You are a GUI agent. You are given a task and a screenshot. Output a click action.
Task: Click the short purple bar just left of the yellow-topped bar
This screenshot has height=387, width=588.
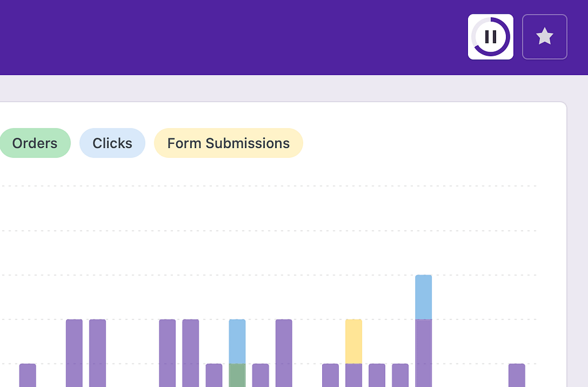pyautogui.click(x=330, y=376)
